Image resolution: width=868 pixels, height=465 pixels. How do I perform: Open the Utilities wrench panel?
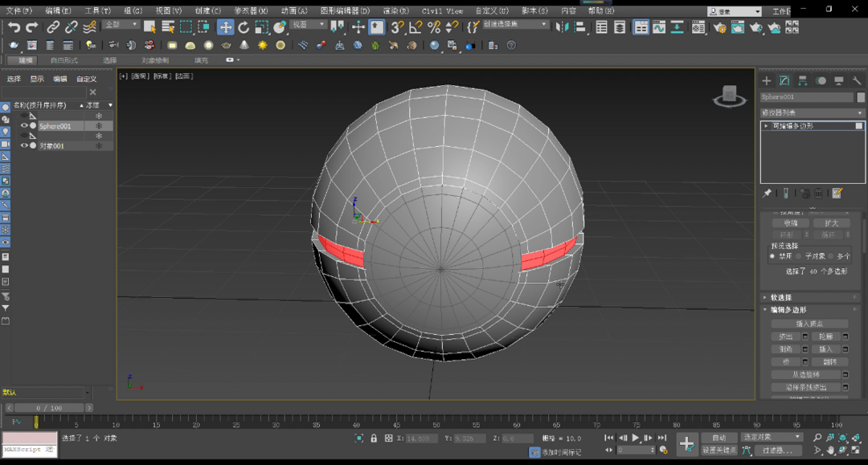point(857,80)
